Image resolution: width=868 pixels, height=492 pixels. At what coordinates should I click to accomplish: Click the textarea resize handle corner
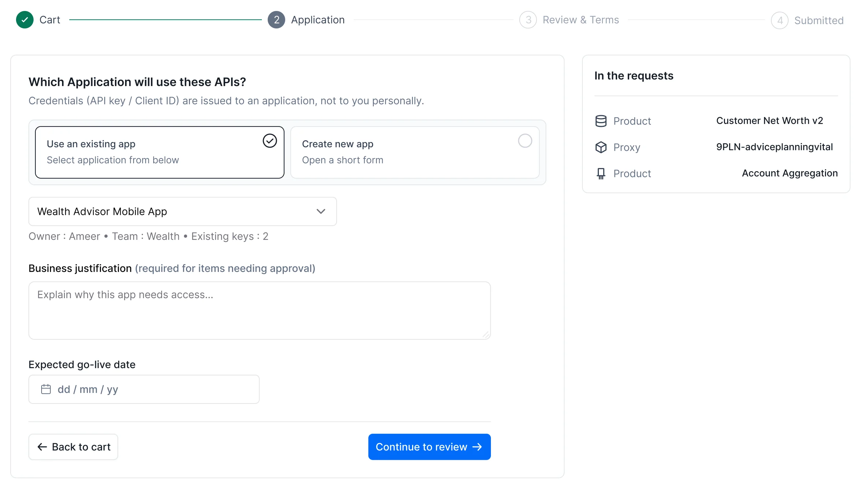[486, 335]
